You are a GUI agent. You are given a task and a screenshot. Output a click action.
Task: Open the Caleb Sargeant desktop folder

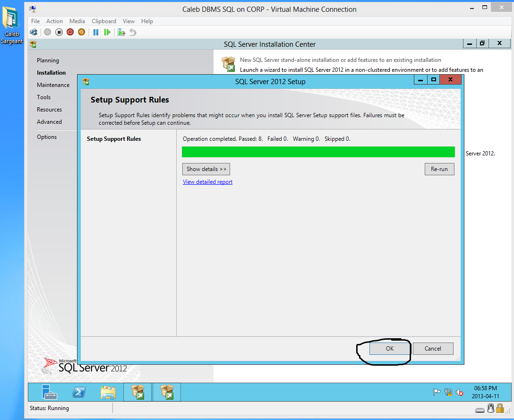[x=12, y=25]
